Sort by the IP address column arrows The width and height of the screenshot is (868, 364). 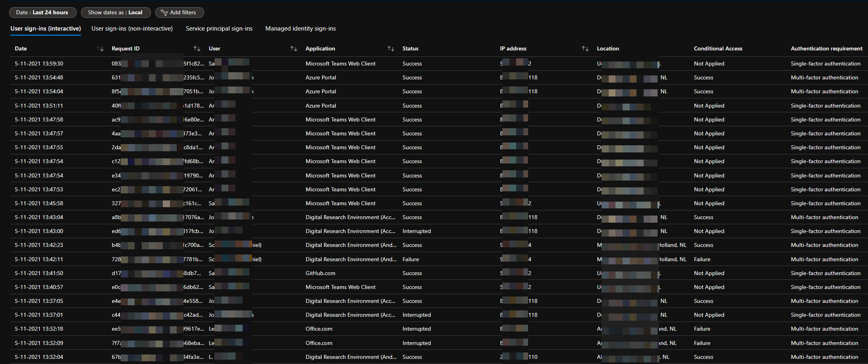(x=585, y=49)
